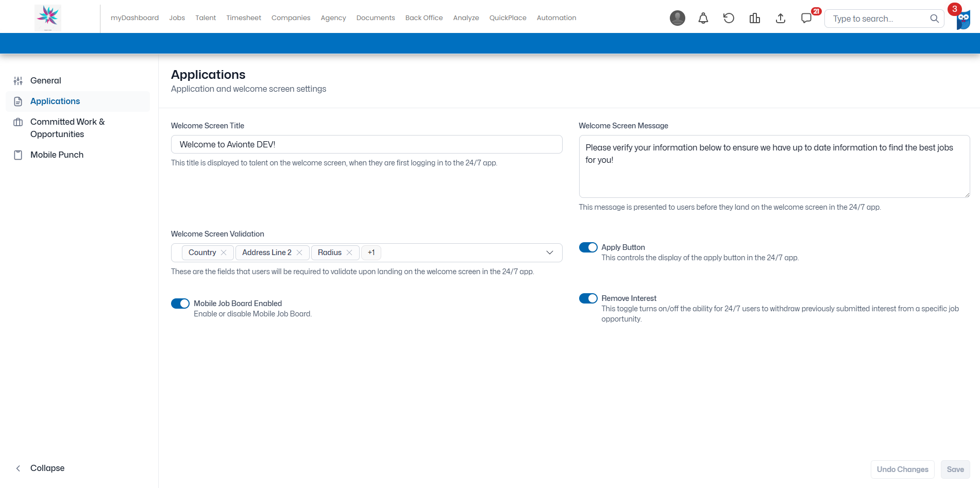Click the user profile avatar
The width and height of the screenshot is (980, 488).
tap(678, 18)
